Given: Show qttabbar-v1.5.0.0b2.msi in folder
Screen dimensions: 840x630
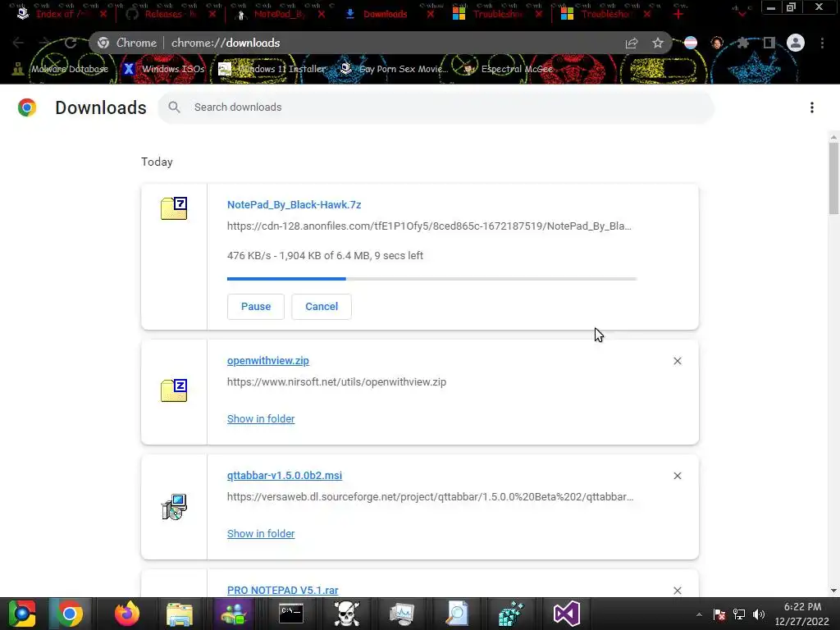Looking at the screenshot, I should coord(261,533).
